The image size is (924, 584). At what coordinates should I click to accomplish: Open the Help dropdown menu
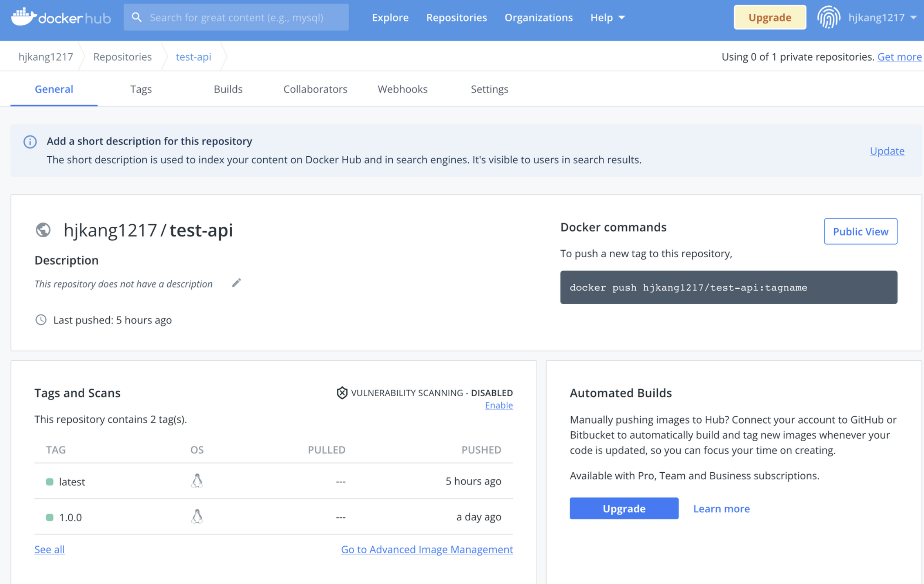point(608,17)
